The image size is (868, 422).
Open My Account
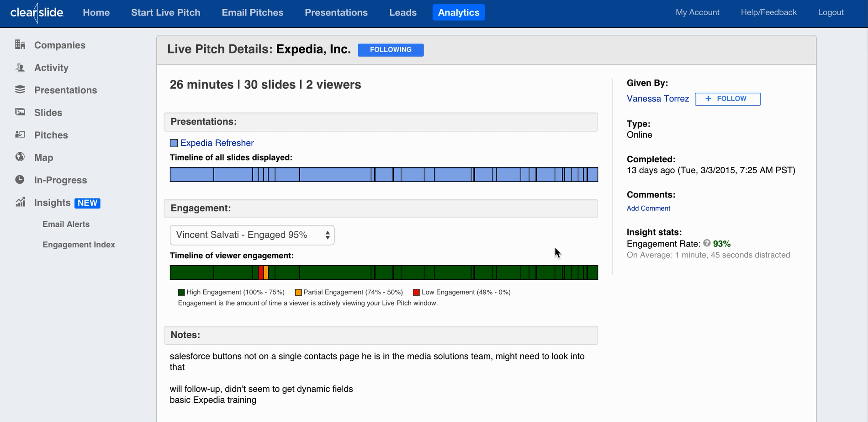pos(698,12)
